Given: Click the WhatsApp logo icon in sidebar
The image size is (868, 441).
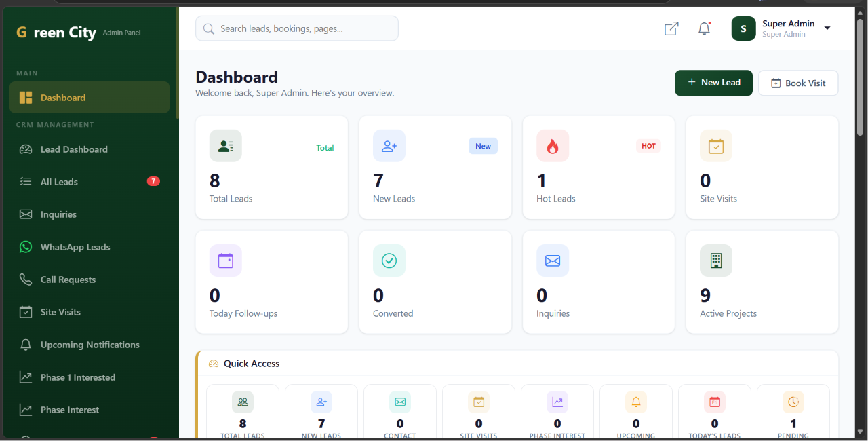Looking at the screenshot, I should [x=26, y=247].
